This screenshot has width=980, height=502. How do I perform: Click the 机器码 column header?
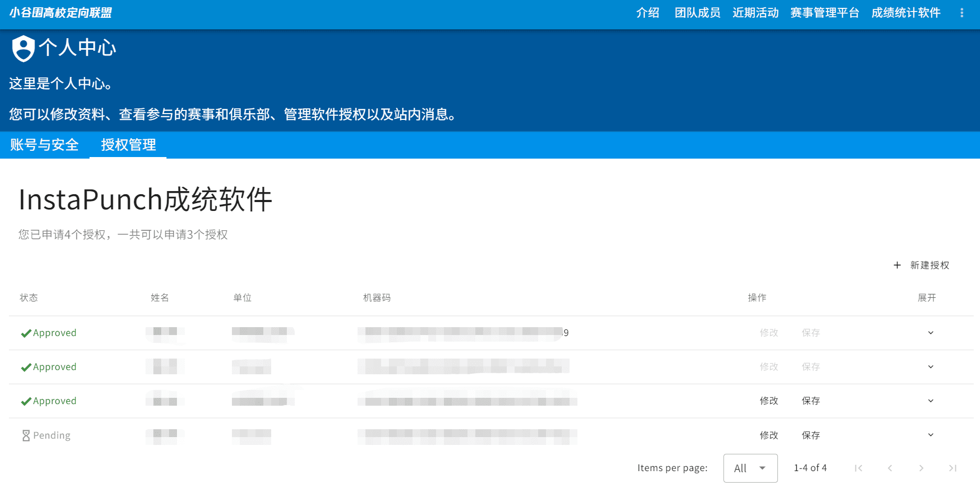(377, 298)
